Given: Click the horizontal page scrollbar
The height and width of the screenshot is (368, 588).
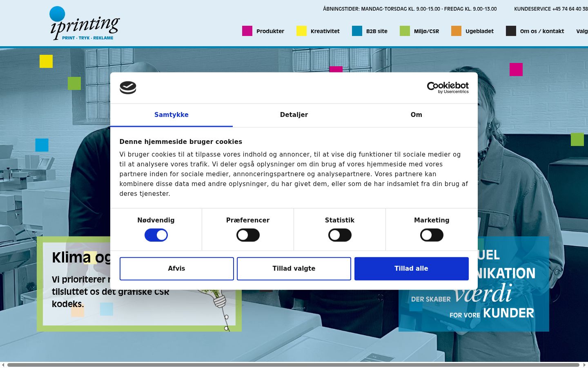Looking at the screenshot, I should pos(293,365).
